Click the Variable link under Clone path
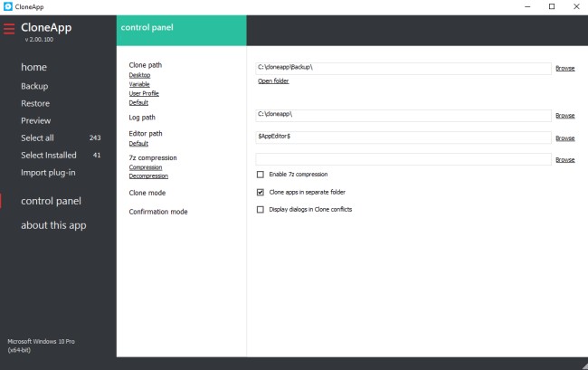588x370 pixels. pos(139,84)
